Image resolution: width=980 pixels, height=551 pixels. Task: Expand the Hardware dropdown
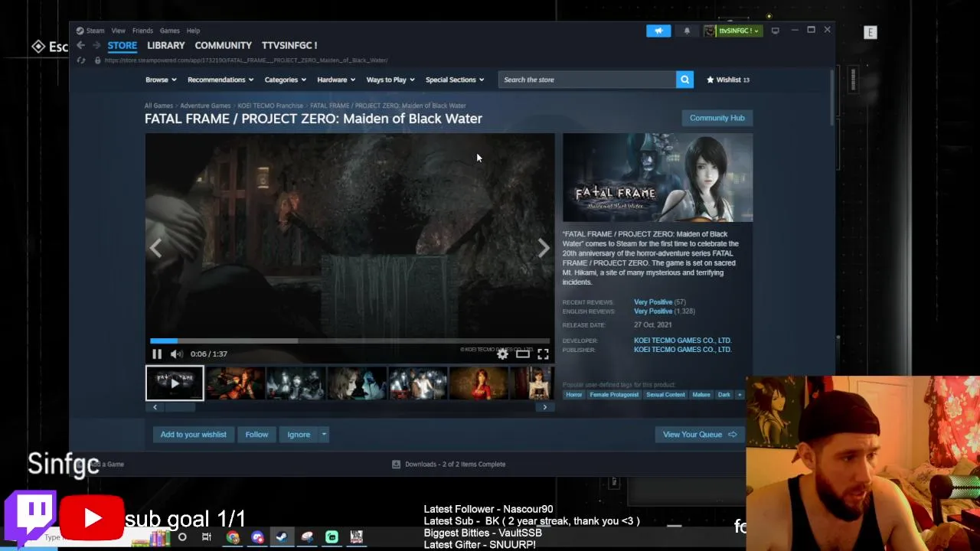tap(336, 80)
